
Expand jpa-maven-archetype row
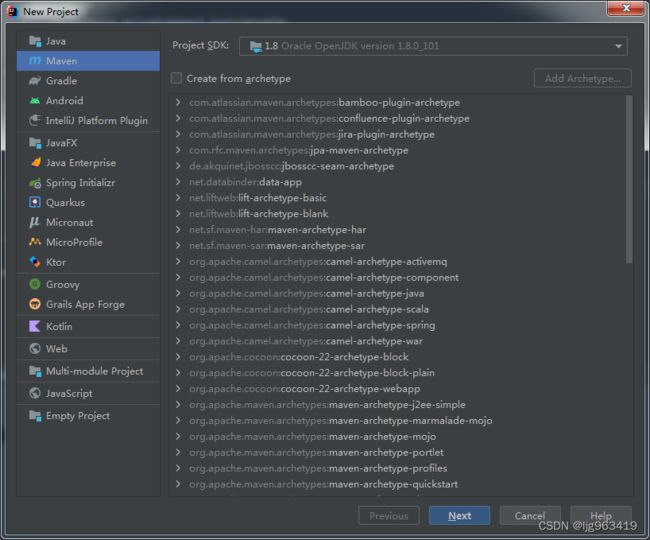178,150
